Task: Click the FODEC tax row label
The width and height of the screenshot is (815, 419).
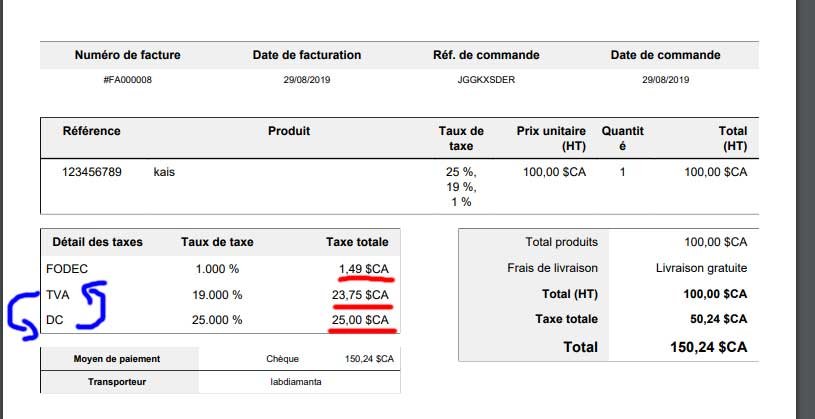Action: click(67, 269)
